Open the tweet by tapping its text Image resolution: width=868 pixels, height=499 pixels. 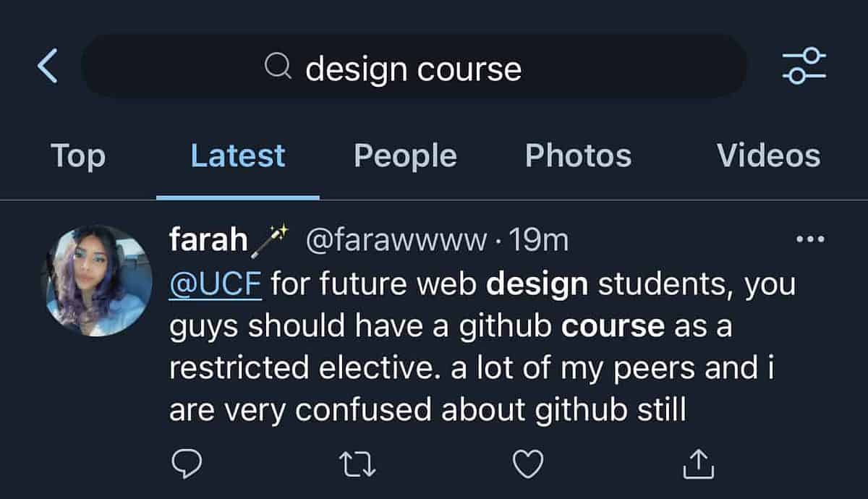point(463,369)
